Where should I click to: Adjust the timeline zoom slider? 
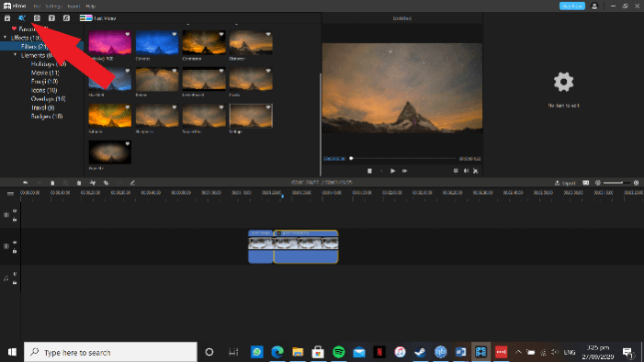[x=616, y=183]
